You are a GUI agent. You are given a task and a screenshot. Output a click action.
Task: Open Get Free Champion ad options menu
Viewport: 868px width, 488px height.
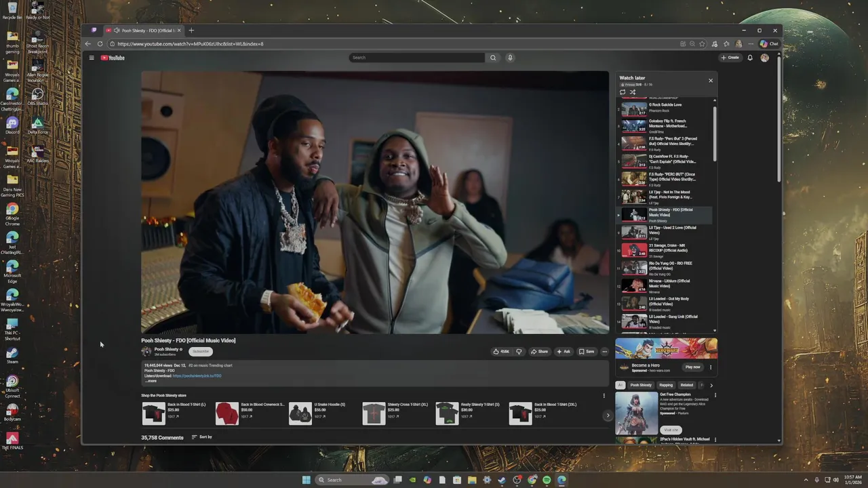click(x=715, y=394)
